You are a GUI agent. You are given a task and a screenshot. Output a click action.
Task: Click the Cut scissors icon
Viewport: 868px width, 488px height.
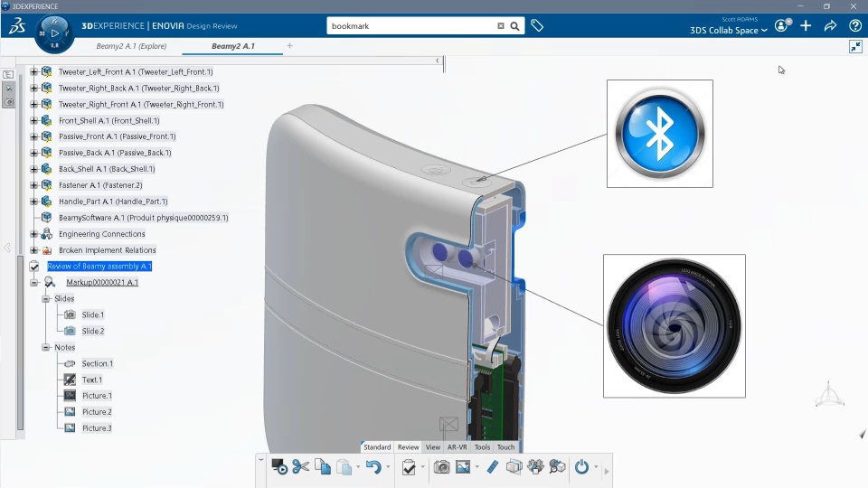300,467
